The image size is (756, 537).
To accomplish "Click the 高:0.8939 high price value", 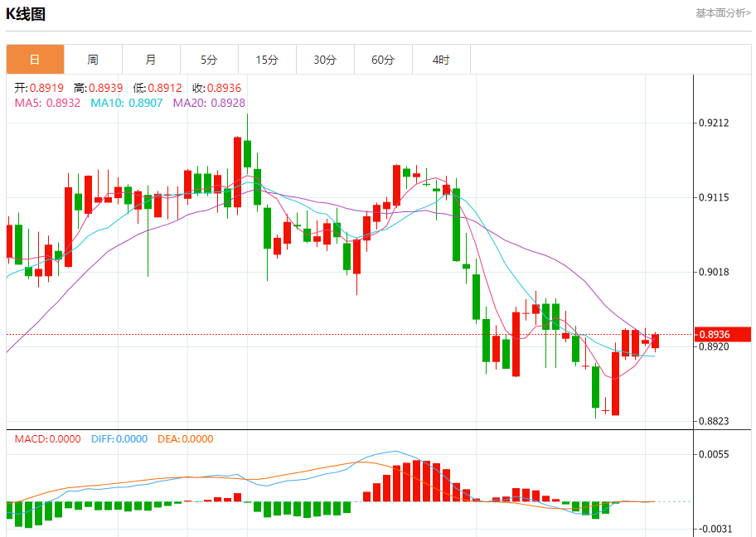I will point(99,88).
